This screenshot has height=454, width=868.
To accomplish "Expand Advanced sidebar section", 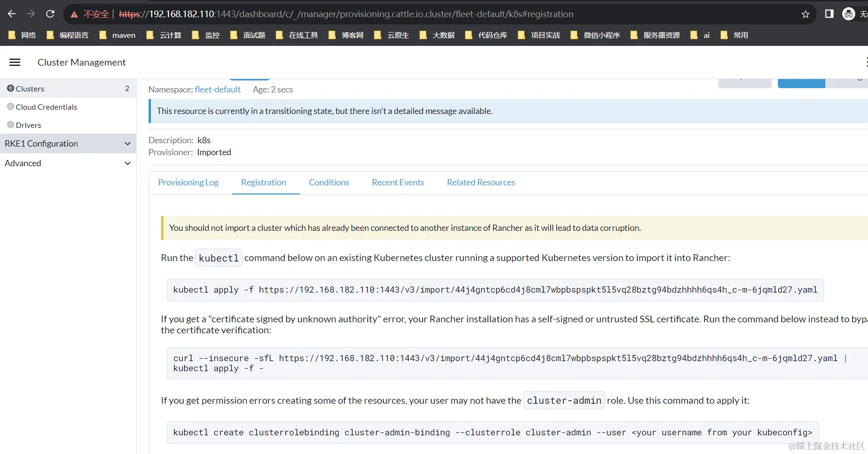I will [x=68, y=163].
